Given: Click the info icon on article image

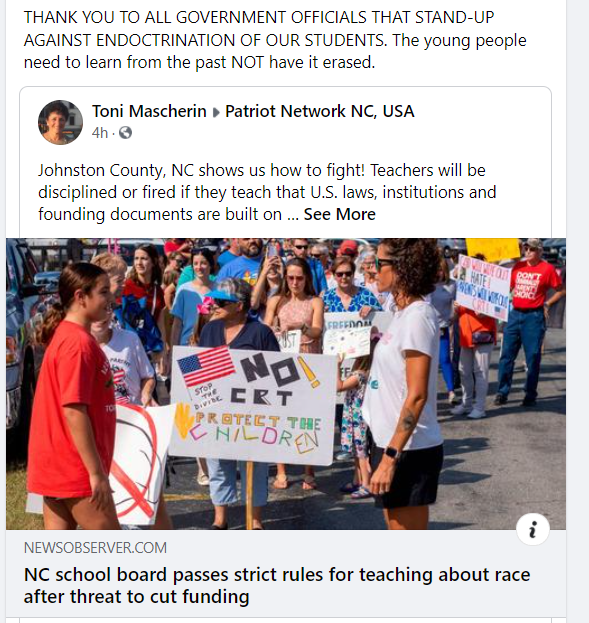Looking at the screenshot, I should 533,529.
